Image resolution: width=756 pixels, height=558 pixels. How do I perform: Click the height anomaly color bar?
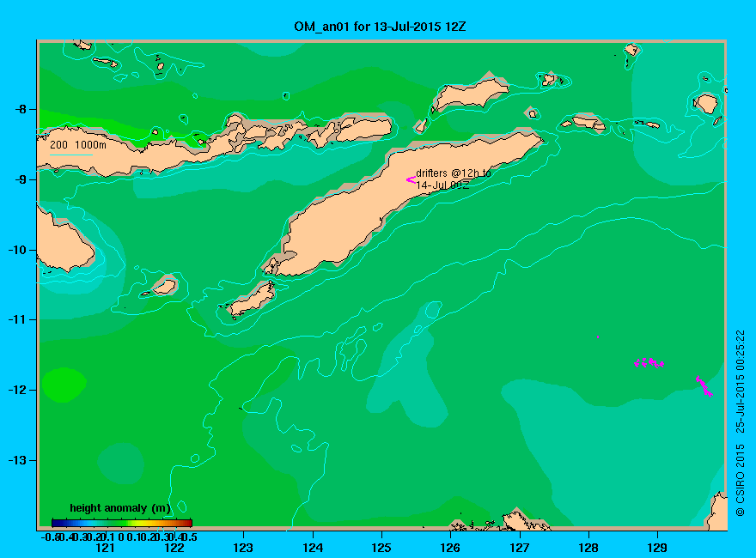(122, 523)
